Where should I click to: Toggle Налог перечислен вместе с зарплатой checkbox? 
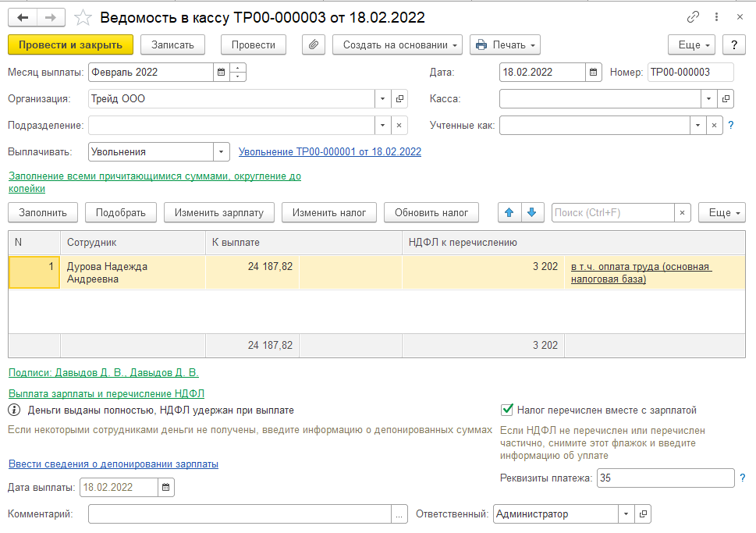tap(507, 410)
